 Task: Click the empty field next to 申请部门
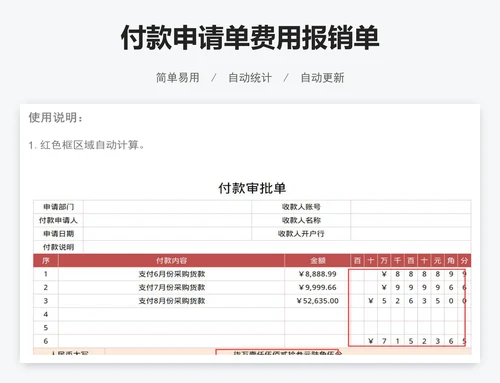tap(167, 207)
